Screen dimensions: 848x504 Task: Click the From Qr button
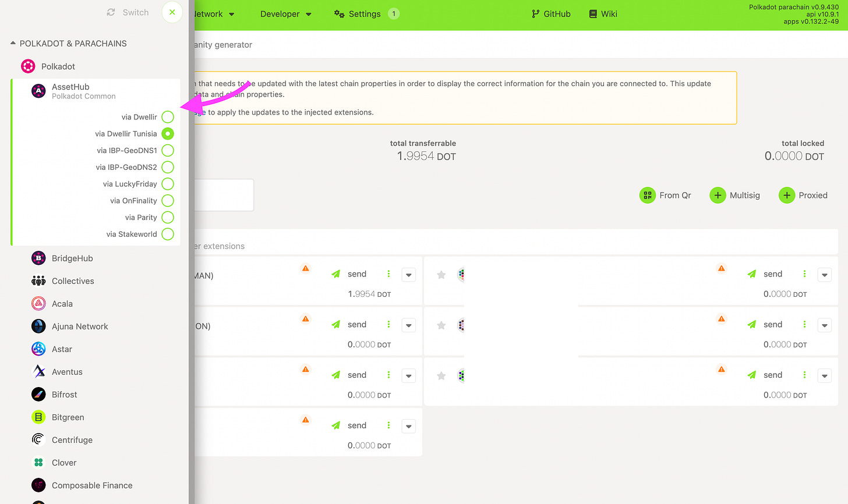665,196
